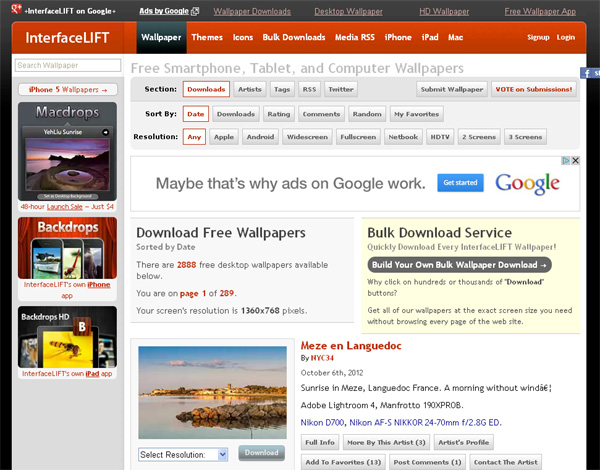Filter resolution by 2 Screens

click(479, 137)
